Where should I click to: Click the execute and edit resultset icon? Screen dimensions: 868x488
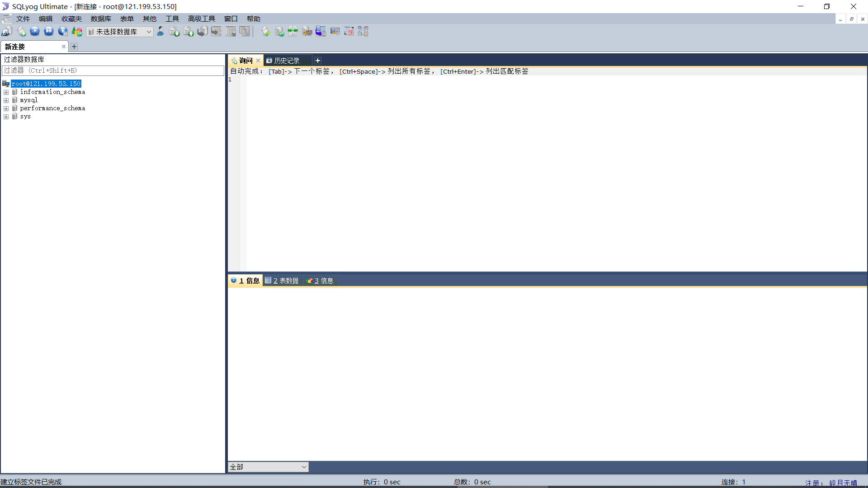[x=63, y=31]
